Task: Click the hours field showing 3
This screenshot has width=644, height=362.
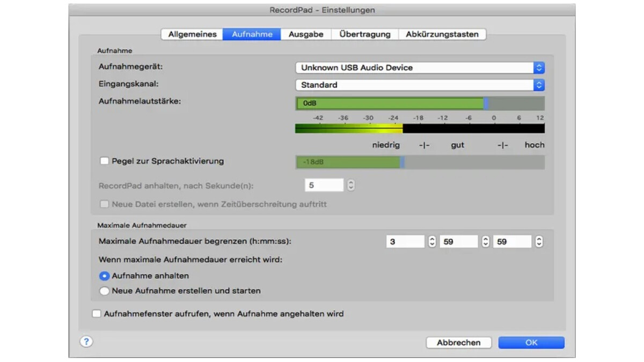Action: (x=405, y=242)
